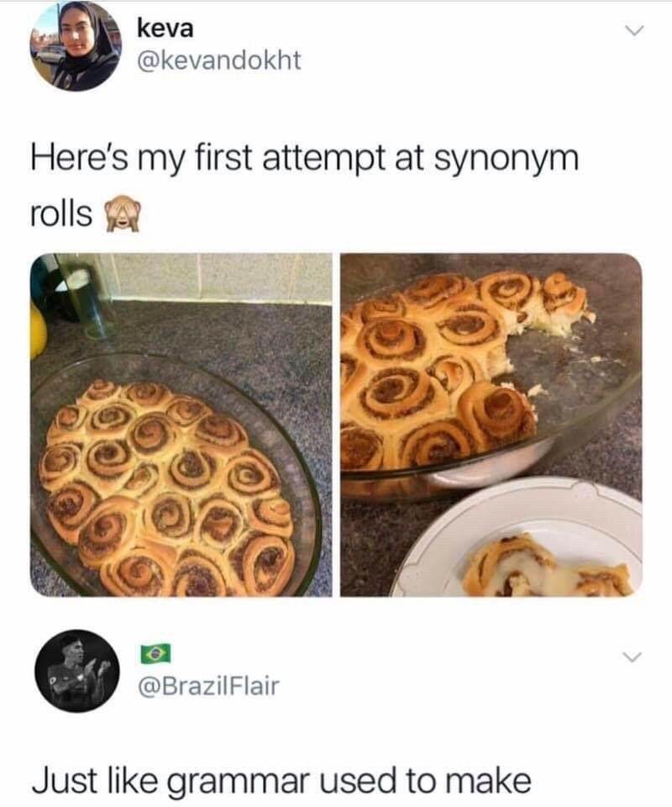Open the @kevandokht handle link

[x=218, y=61]
